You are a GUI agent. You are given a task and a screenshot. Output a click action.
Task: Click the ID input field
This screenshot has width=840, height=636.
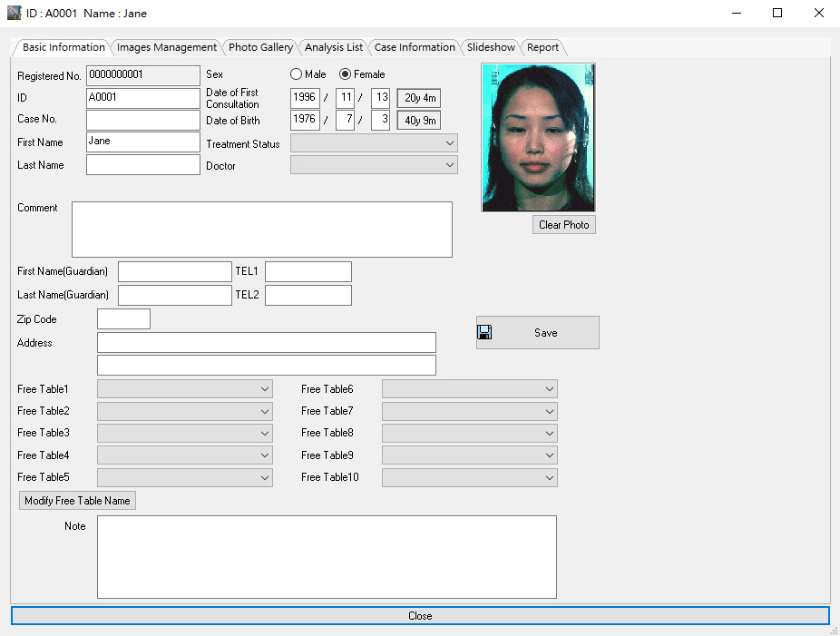pos(143,98)
